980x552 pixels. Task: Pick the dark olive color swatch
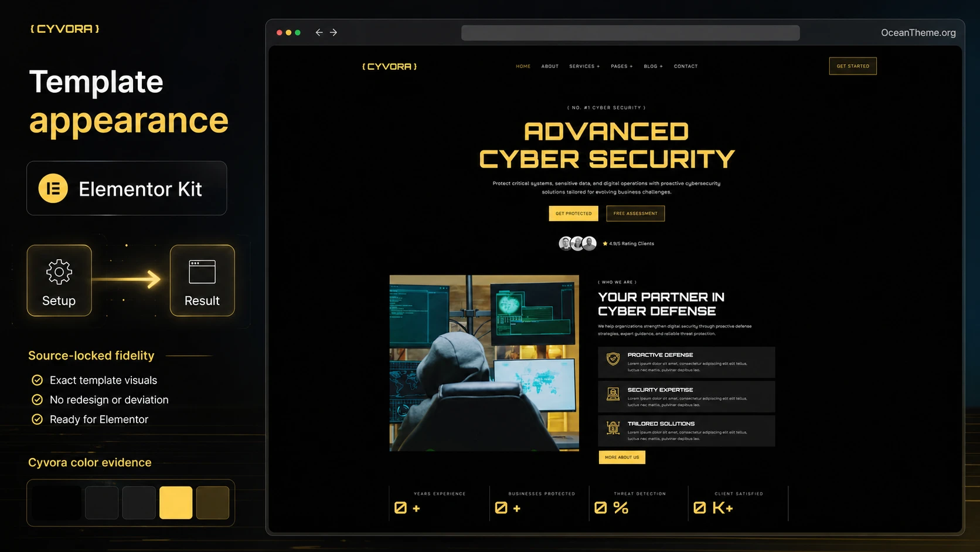[213, 503]
